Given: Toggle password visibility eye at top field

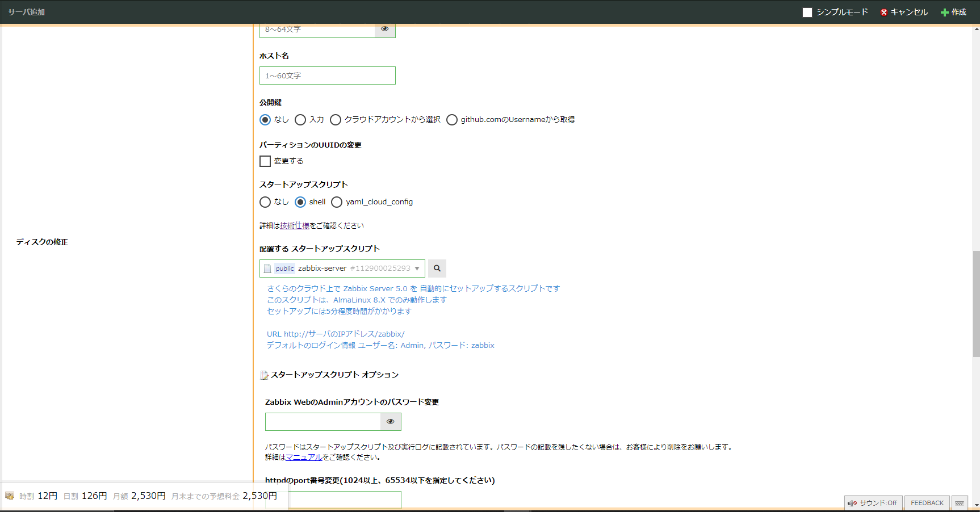Looking at the screenshot, I should [x=385, y=30].
